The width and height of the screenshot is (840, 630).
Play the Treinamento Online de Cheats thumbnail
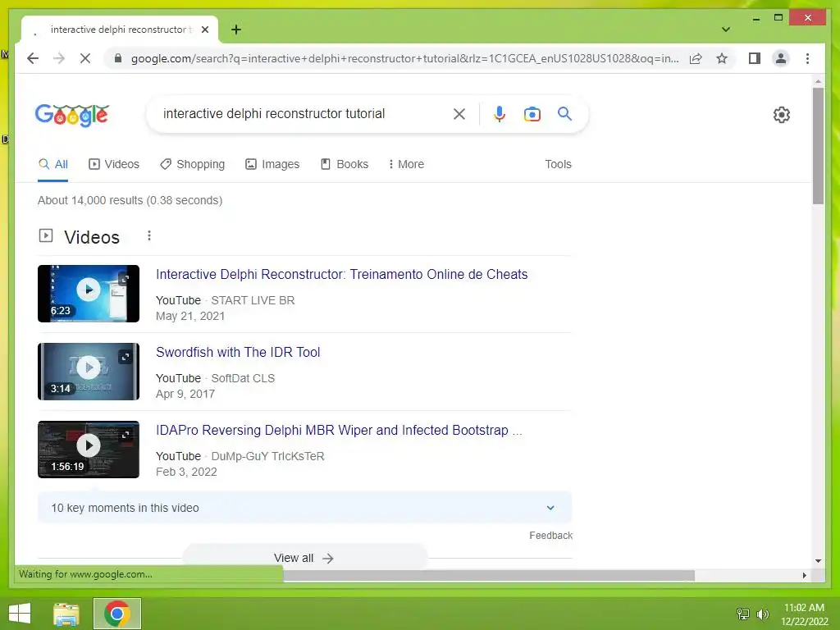point(89,294)
